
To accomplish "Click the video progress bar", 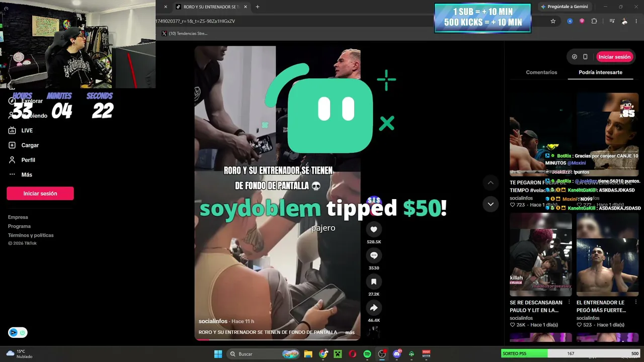I will point(277,339).
